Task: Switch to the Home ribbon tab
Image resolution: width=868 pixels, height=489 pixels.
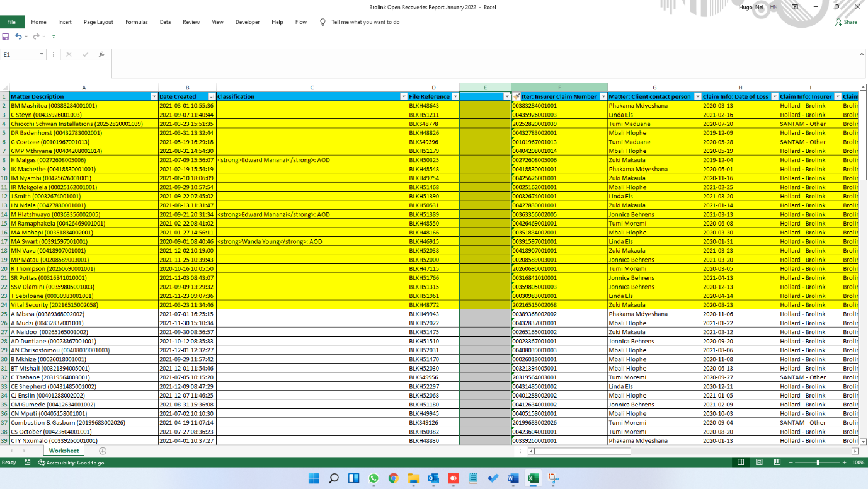Action: 38,22
